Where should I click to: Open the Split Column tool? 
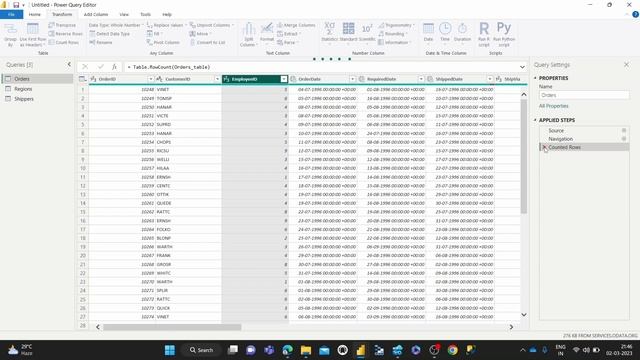pyautogui.click(x=249, y=34)
